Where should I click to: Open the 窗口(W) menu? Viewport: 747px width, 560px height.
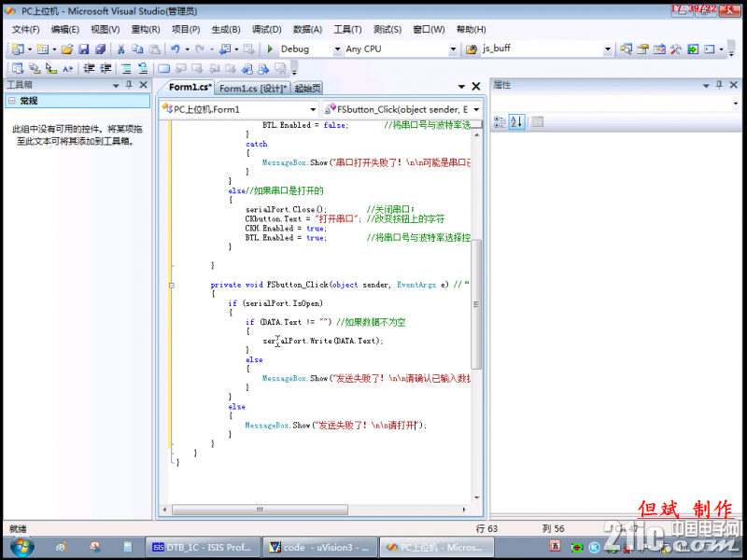pyautogui.click(x=429, y=30)
